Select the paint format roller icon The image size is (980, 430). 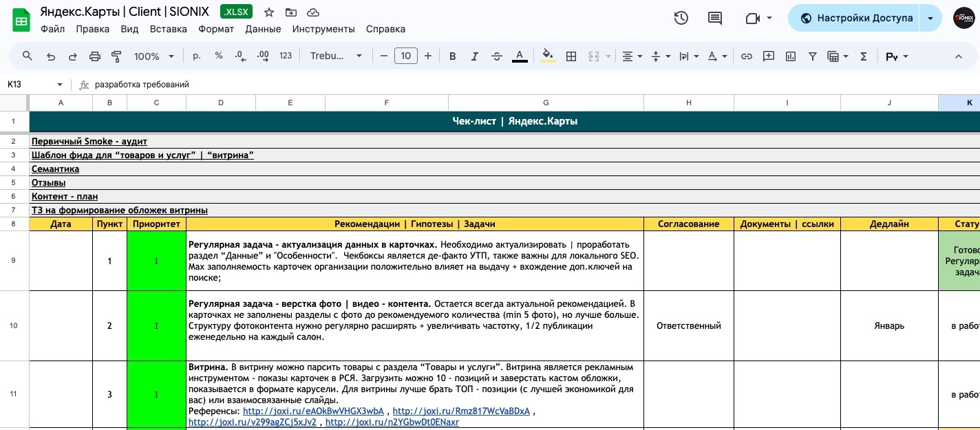click(116, 56)
